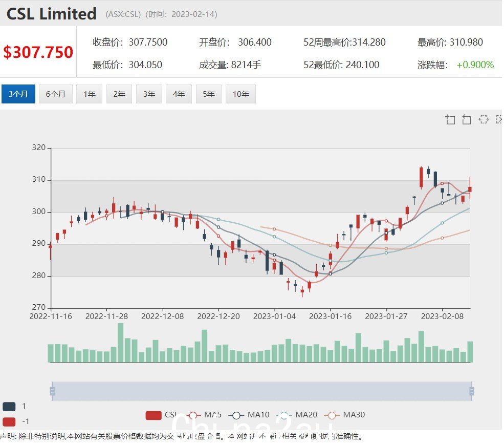504x444 pixels.
Task: Switch to the 6个月 time range
Action: tap(56, 94)
